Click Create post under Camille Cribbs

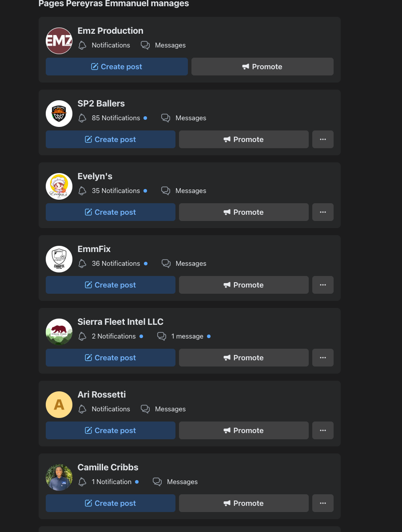tap(111, 503)
